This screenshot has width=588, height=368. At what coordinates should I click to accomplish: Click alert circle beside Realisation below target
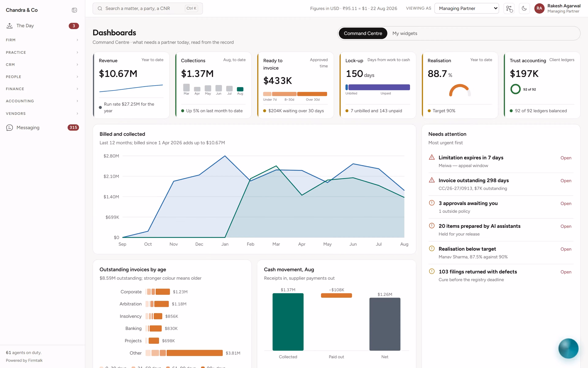click(x=432, y=248)
